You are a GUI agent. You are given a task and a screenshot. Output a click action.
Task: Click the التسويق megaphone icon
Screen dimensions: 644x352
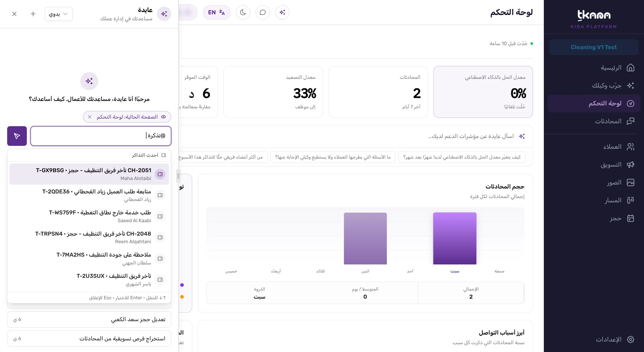tap(631, 165)
